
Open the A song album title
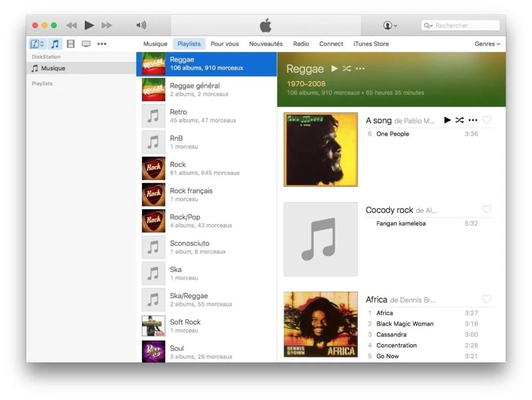coord(379,121)
